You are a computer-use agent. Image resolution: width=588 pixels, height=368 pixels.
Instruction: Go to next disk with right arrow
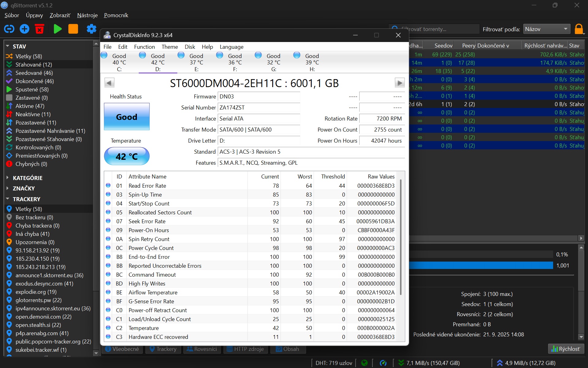(399, 83)
